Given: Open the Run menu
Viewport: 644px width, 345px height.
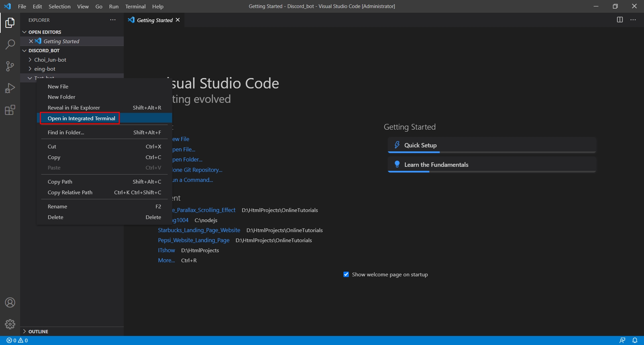Looking at the screenshot, I should [114, 6].
